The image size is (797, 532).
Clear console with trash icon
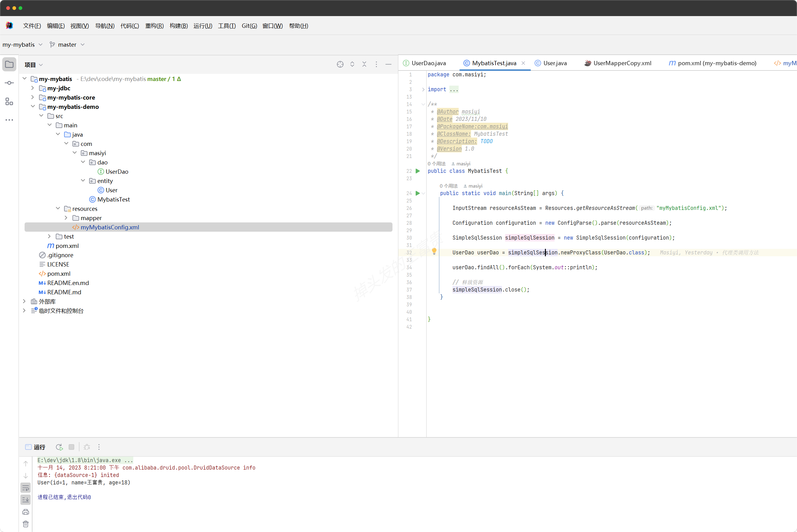(x=26, y=524)
